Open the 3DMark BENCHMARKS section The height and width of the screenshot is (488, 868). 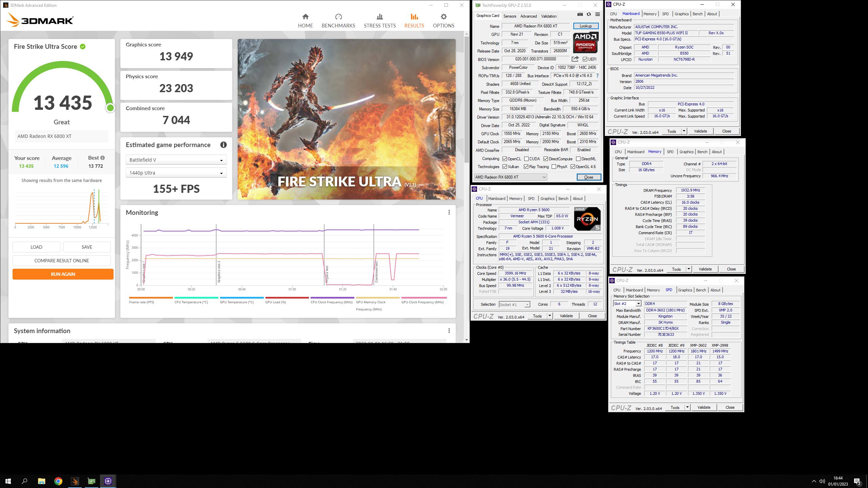[338, 21]
